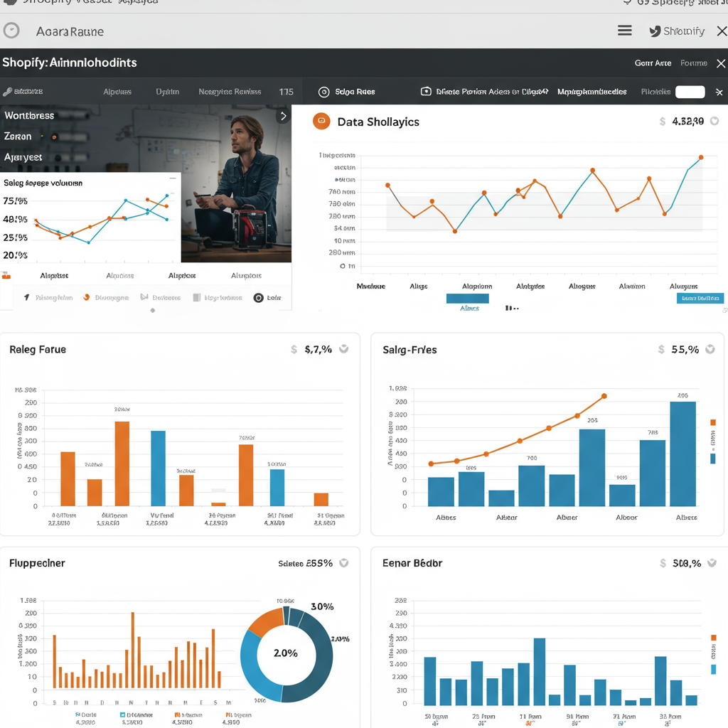Click the wrench icon in the dark toolbar
This screenshot has width=728, height=728.
click(x=7, y=92)
